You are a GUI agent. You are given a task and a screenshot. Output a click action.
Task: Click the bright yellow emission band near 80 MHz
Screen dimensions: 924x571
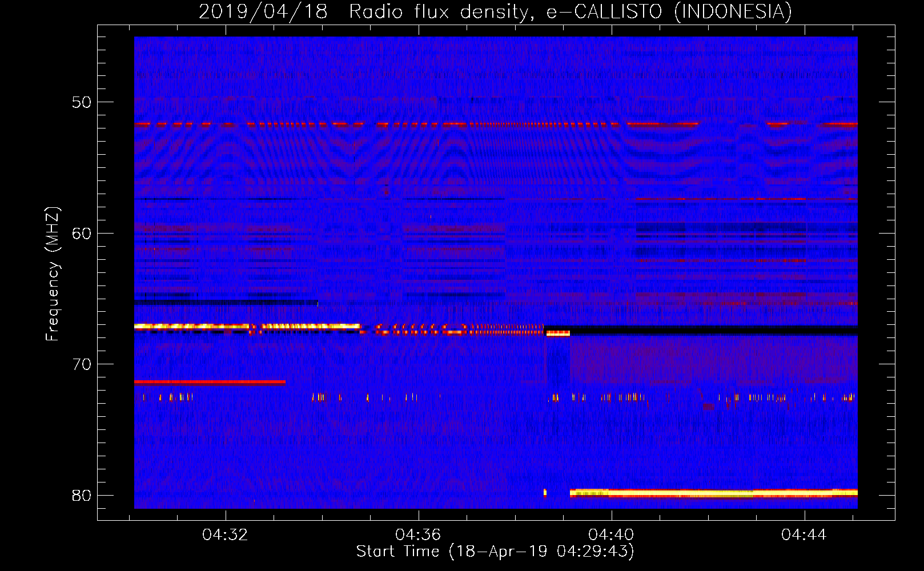(713, 493)
